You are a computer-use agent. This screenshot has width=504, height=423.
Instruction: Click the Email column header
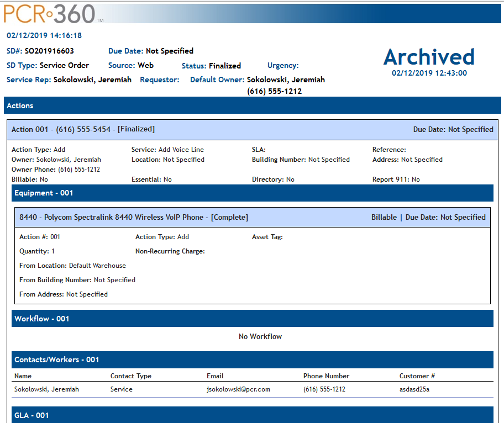point(215,376)
